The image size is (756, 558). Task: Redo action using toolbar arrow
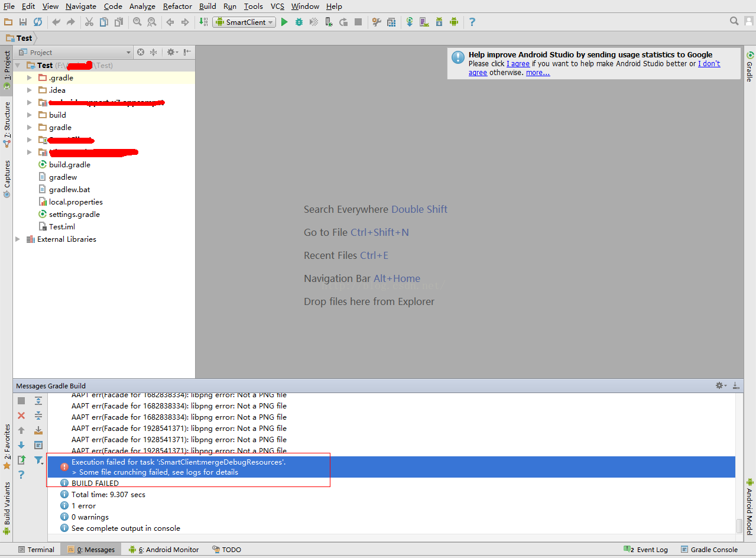71,22
